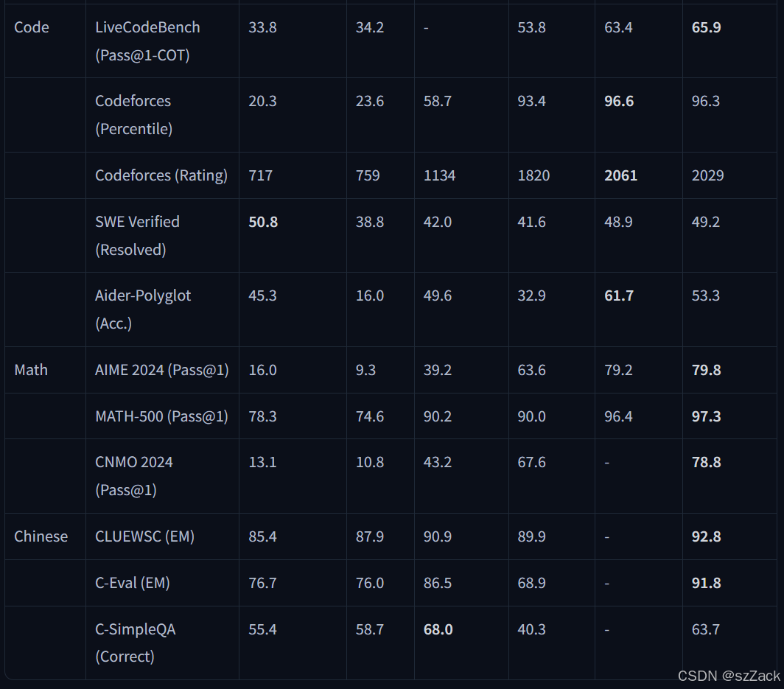Click the Aider-Polyglot (Acc.) label
This screenshot has height=689, width=784.
[x=143, y=309]
